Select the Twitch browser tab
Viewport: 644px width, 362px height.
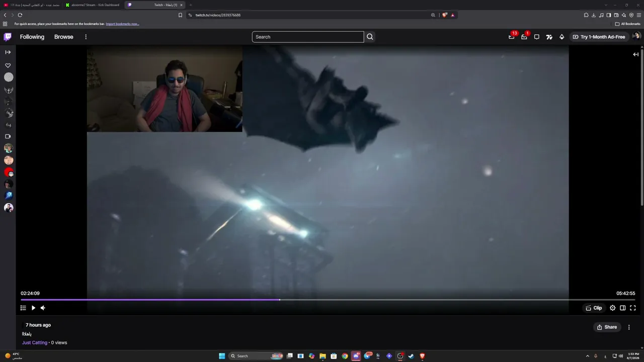click(x=155, y=5)
